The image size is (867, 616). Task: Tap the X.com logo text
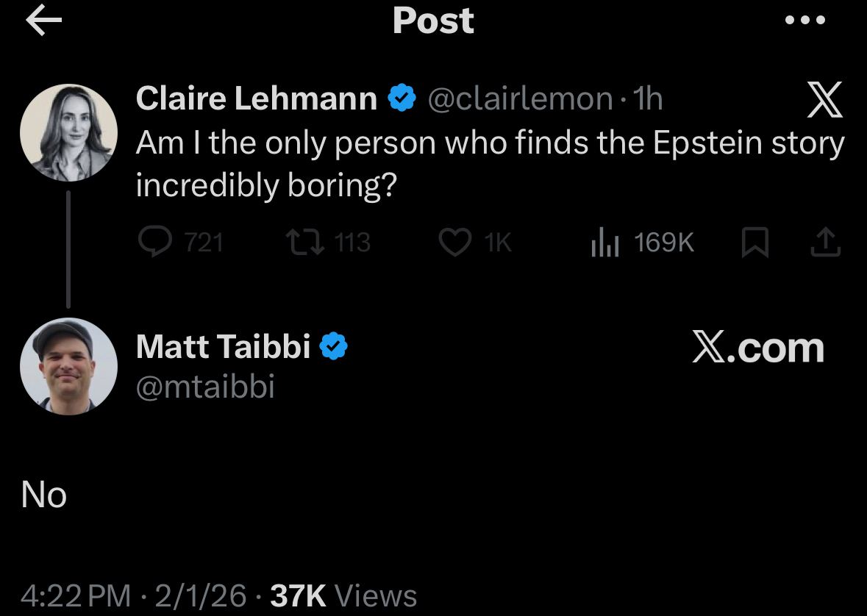[758, 347]
